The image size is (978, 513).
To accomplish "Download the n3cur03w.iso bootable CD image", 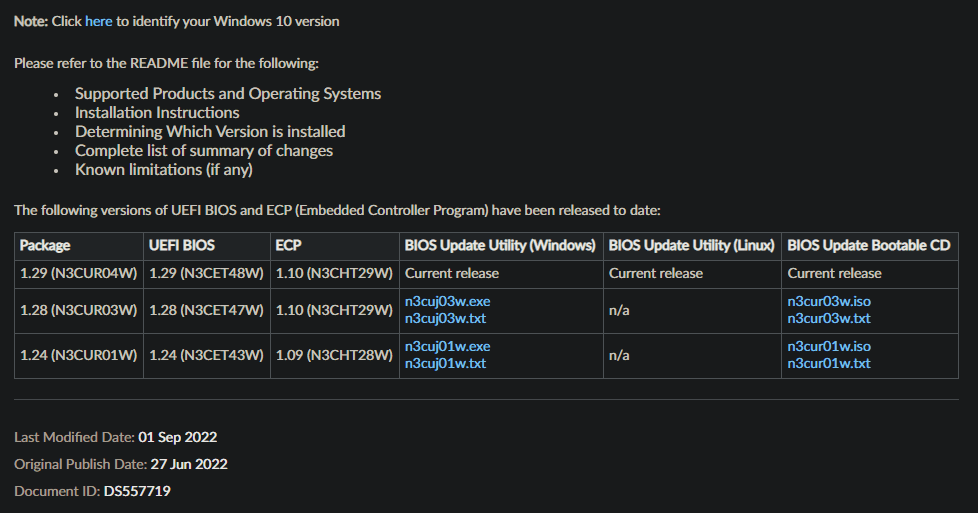I will click(829, 301).
